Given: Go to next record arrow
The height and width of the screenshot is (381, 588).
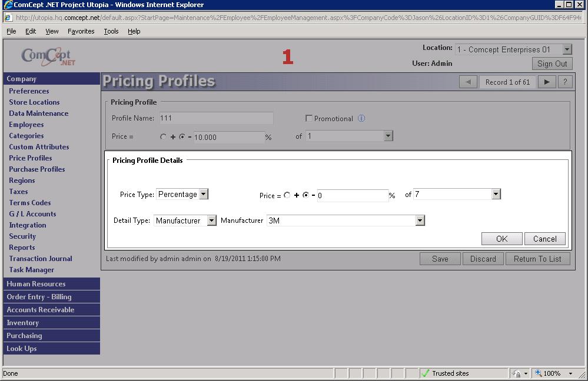Looking at the screenshot, I should (546, 82).
